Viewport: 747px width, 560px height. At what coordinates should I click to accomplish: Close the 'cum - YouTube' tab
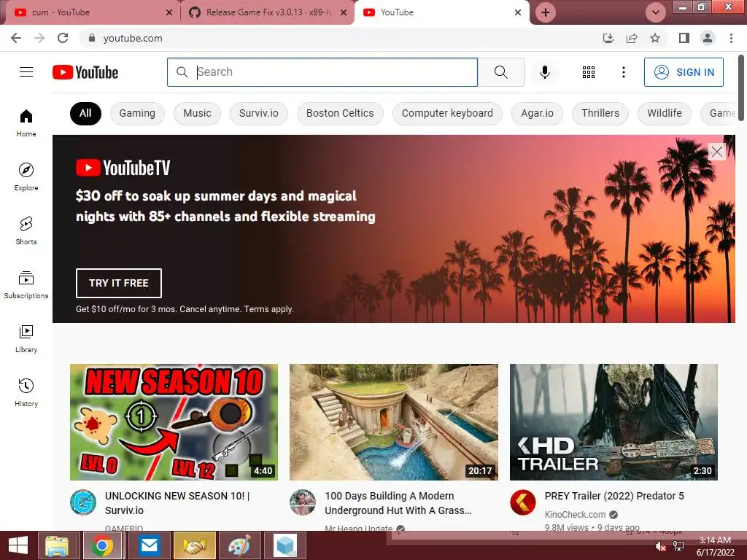coord(169,12)
